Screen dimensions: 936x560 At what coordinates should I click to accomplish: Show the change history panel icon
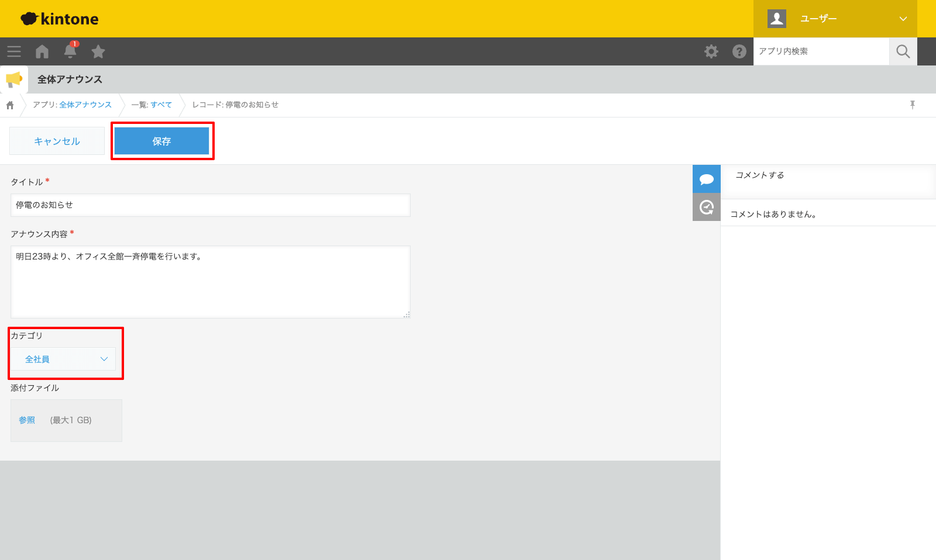(x=706, y=207)
